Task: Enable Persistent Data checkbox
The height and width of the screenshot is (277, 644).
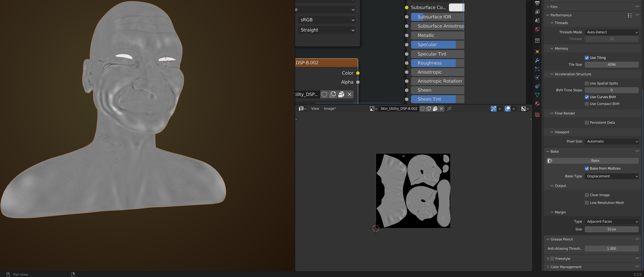Action: pos(587,122)
